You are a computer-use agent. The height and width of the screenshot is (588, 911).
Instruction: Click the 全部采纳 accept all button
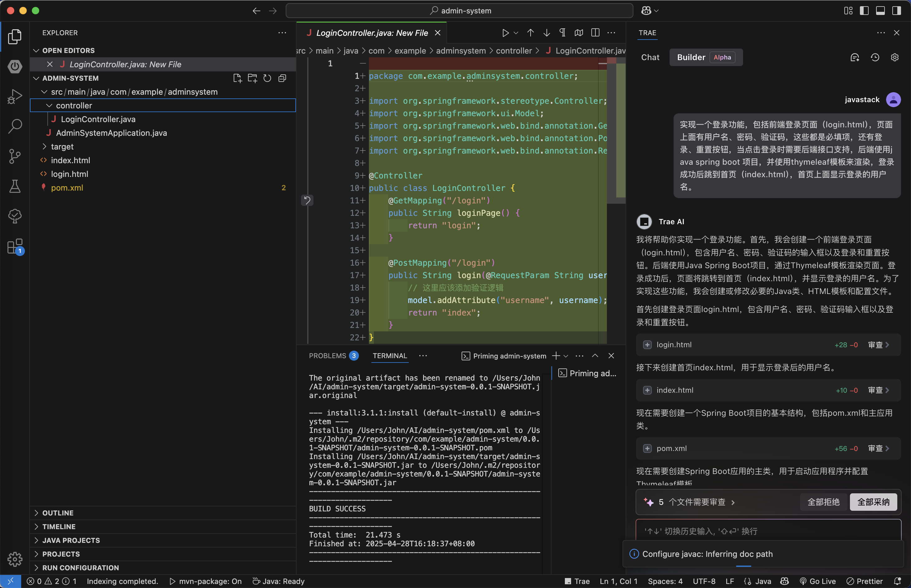click(873, 502)
